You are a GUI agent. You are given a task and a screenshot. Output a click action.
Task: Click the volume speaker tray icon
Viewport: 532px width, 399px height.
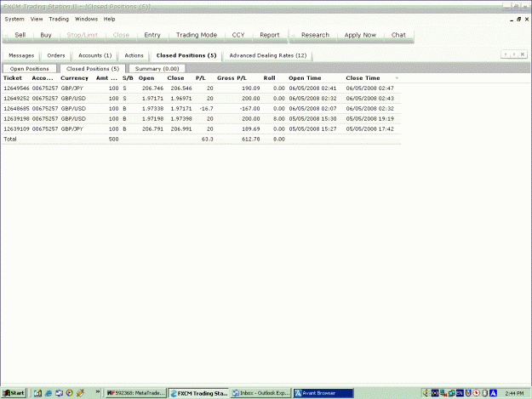pyautogui.click(x=426, y=393)
